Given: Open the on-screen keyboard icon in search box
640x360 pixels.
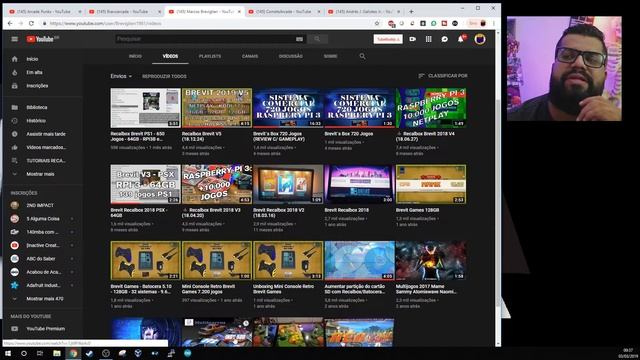Looking at the screenshot, I should pyautogui.click(x=299, y=39).
